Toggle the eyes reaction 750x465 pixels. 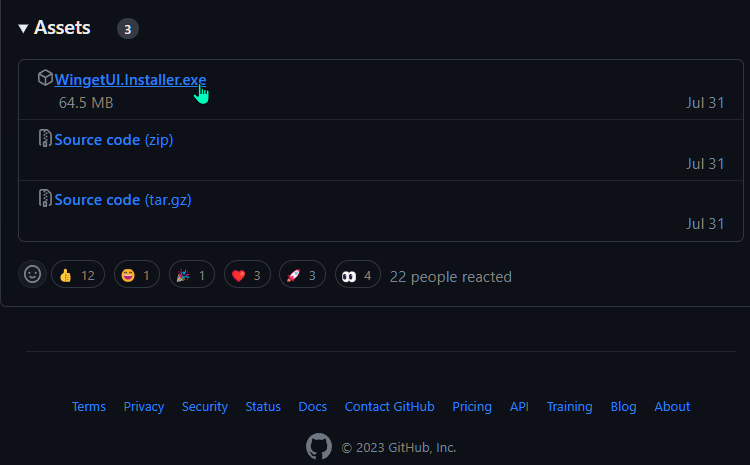358,275
